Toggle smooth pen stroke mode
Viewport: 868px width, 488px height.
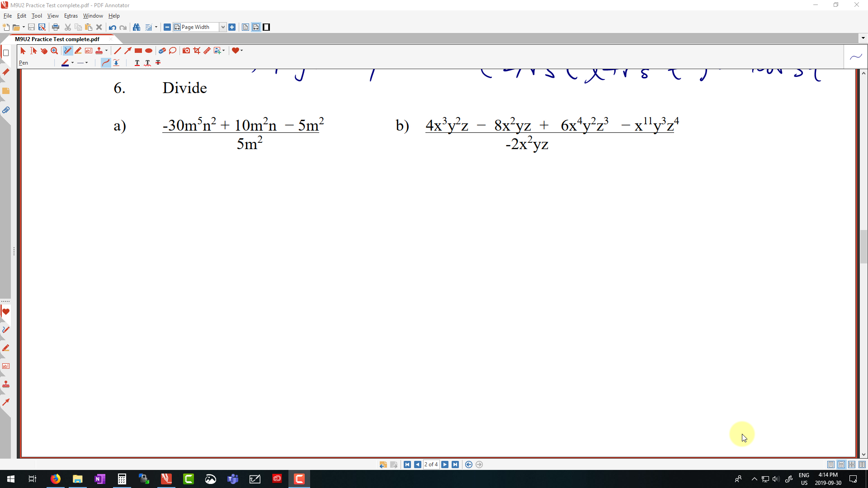coord(106,63)
